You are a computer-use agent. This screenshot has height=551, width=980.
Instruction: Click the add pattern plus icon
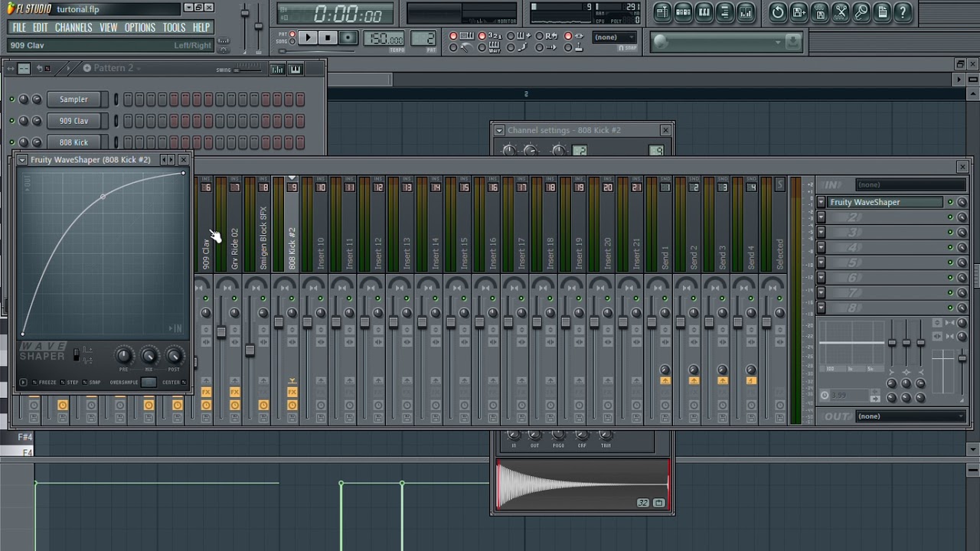[87, 68]
